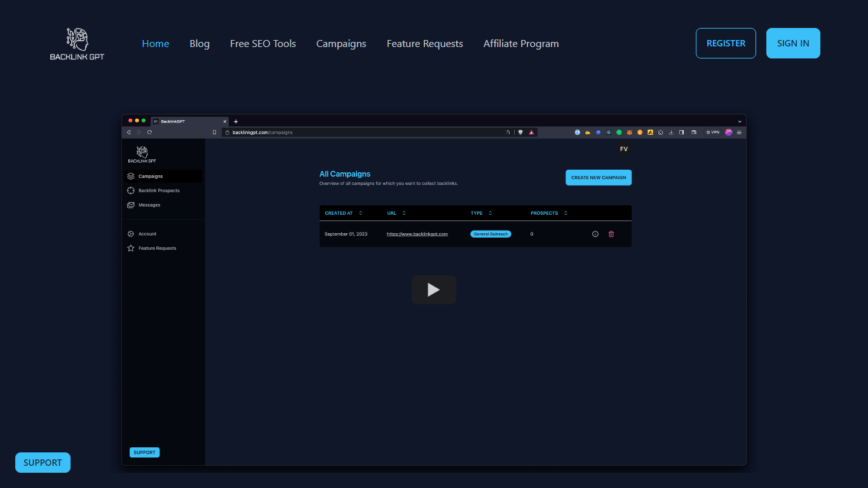Open the Support widget at bottom-left corner

pyautogui.click(x=43, y=463)
